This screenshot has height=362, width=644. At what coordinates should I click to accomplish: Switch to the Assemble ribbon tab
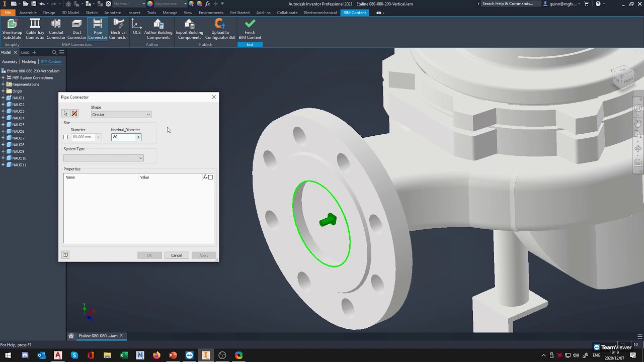(x=28, y=13)
